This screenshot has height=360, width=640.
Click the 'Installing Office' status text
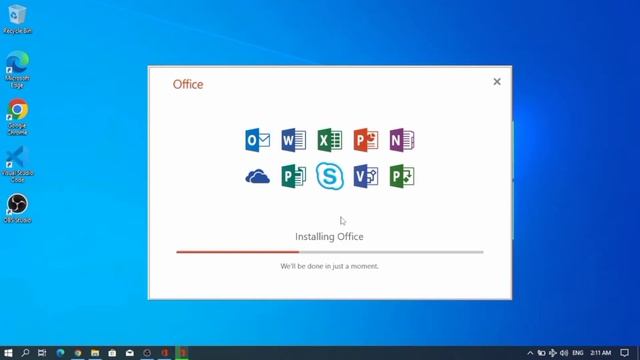pos(329,237)
